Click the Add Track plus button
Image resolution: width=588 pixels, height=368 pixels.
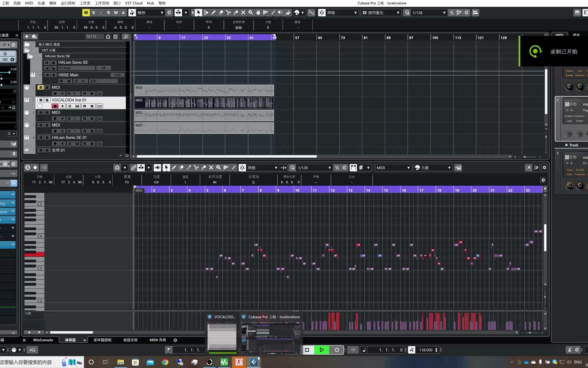pos(27,37)
